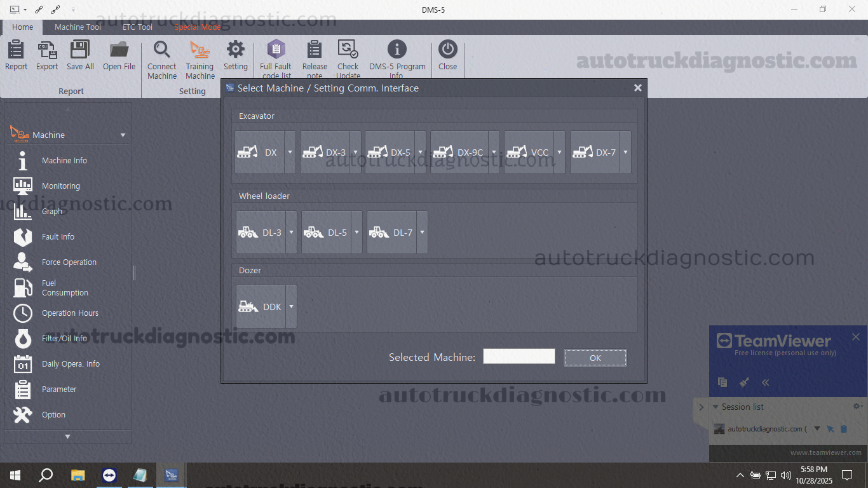The image size is (868, 488).
Task: Open the Filter/Oil Info section
Action: tap(64, 338)
